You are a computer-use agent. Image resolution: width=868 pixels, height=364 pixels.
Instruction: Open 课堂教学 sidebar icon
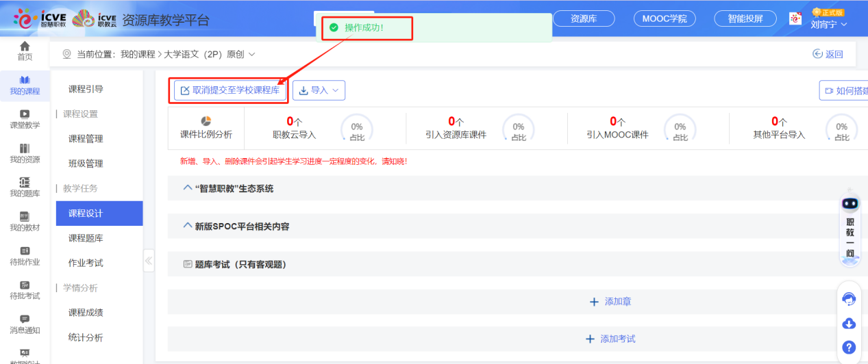tap(25, 114)
